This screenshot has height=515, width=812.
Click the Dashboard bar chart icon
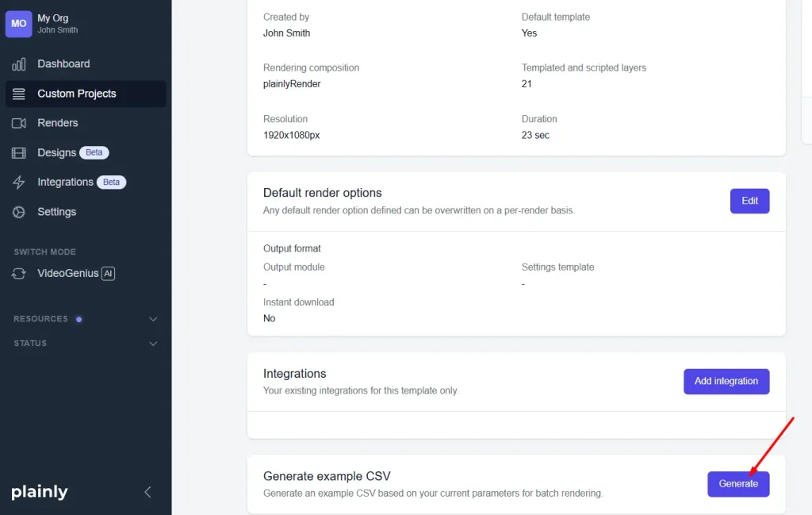19,64
